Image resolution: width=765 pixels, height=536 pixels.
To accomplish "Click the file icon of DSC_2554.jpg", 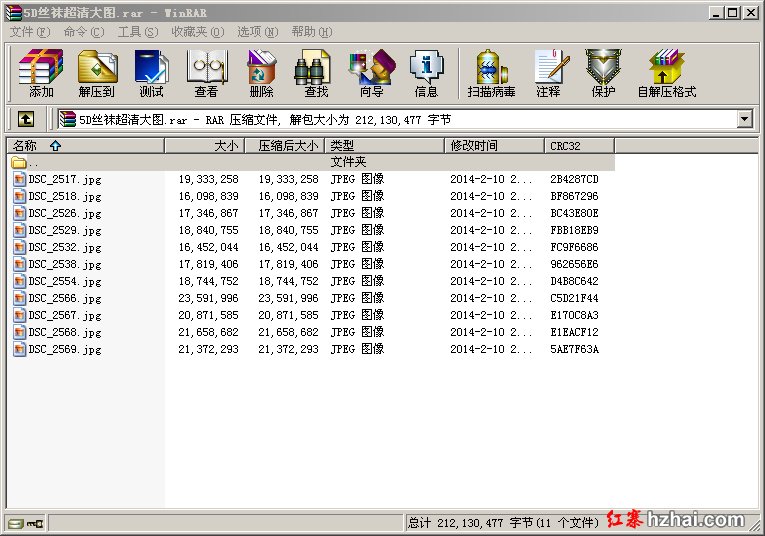I will [20, 281].
